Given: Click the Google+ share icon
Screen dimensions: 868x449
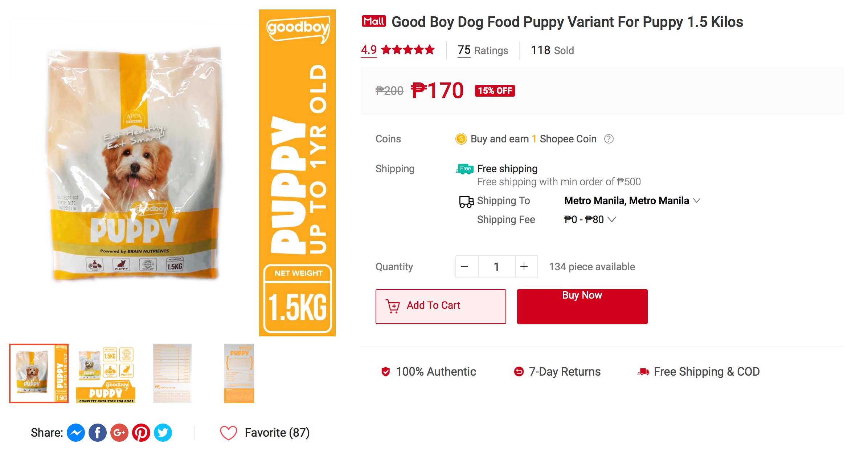Looking at the screenshot, I should (x=120, y=432).
